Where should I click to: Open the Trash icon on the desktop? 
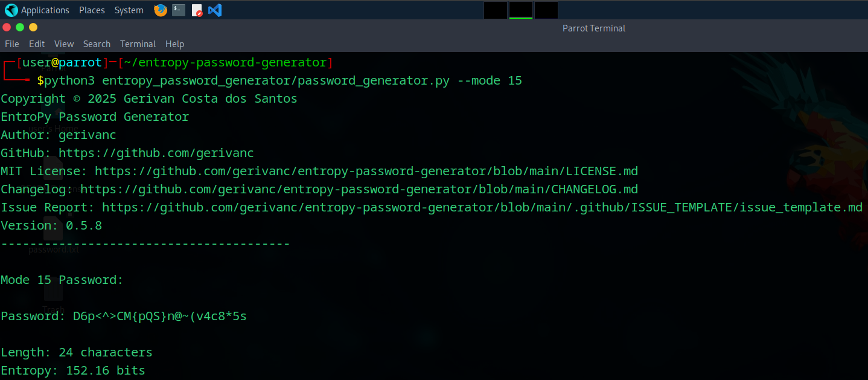[x=53, y=293]
